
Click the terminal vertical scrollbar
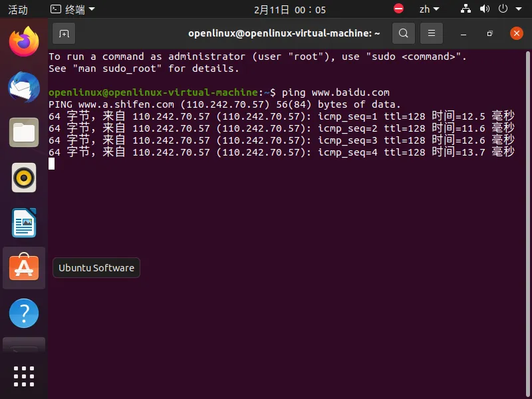pos(527,224)
